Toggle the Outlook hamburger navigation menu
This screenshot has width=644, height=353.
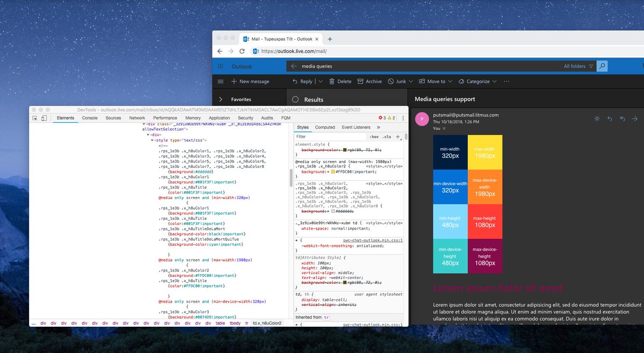pyautogui.click(x=220, y=82)
